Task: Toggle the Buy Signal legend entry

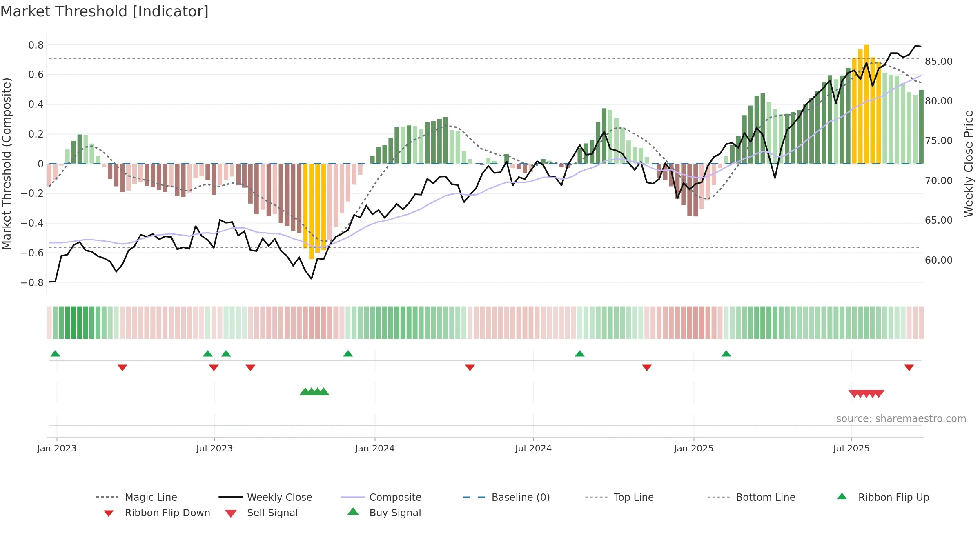Action: 384,513
